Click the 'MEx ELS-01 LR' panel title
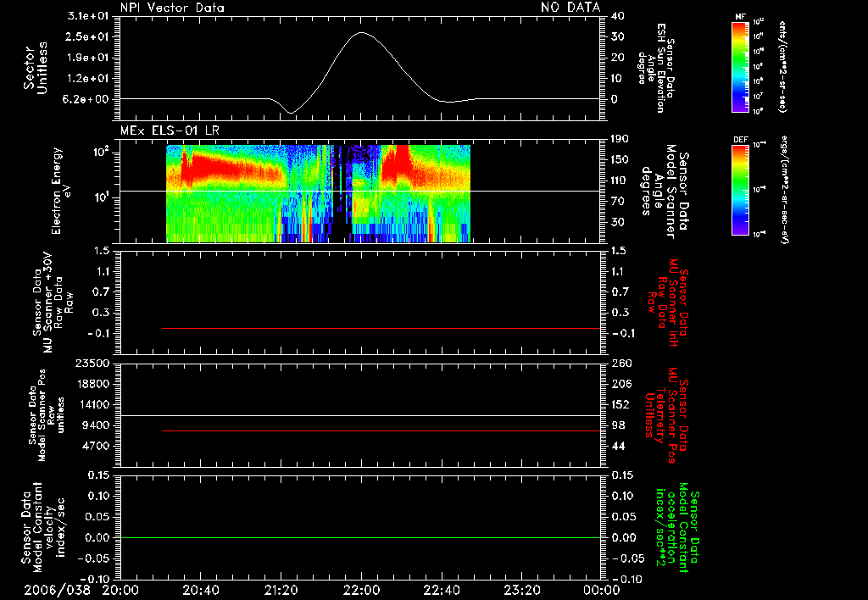This screenshot has height=600, width=868. (x=170, y=131)
